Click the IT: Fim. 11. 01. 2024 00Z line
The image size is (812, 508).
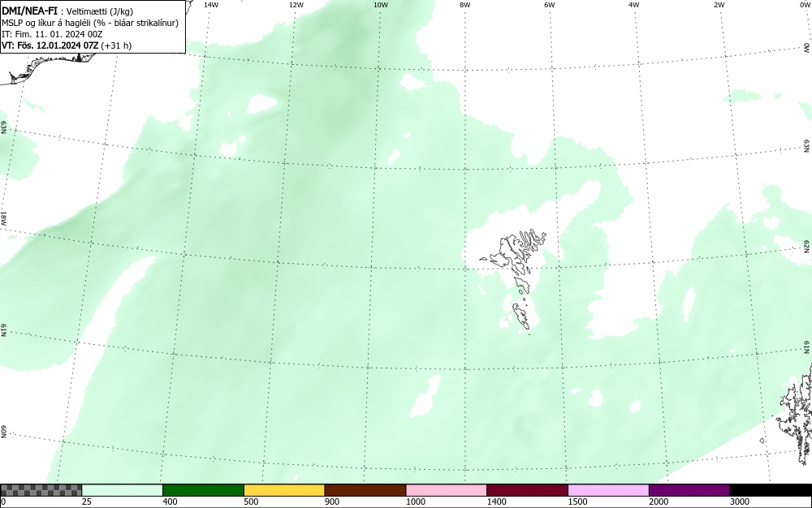[x=52, y=34]
